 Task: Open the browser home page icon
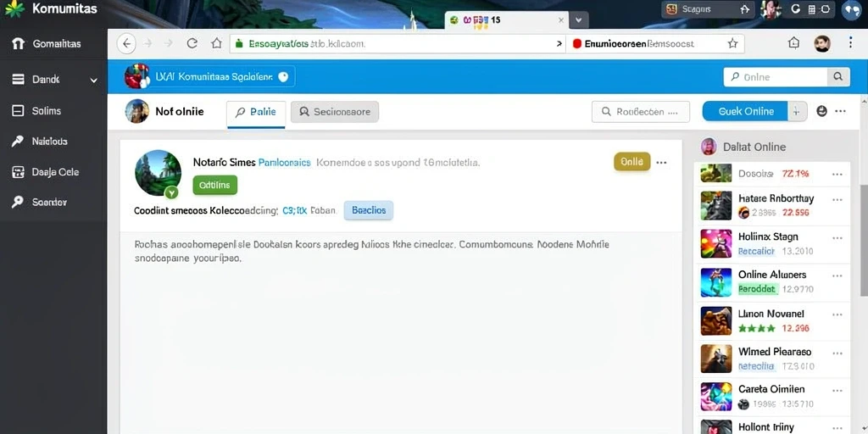coord(216,43)
